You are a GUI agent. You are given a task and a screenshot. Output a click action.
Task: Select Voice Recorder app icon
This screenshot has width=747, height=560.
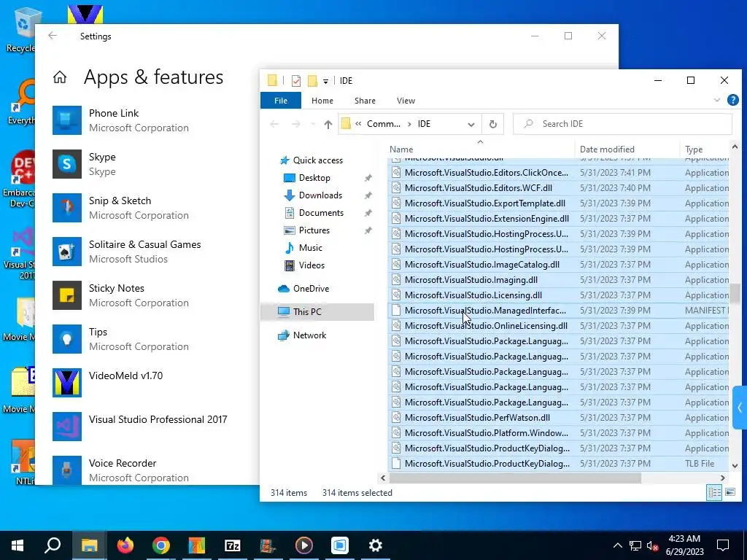(x=66, y=470)
